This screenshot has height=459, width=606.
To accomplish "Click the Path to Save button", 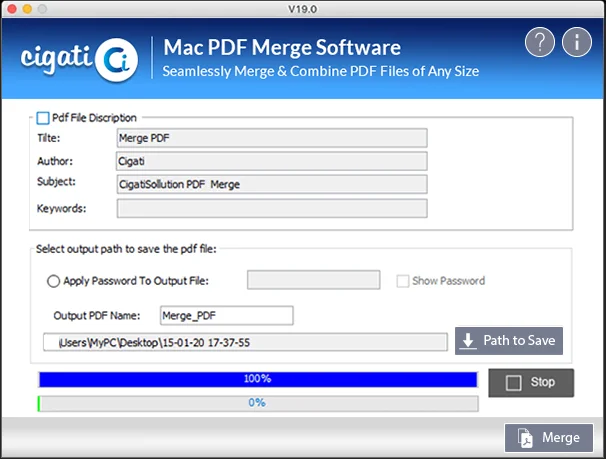I will tap(509, 341).
